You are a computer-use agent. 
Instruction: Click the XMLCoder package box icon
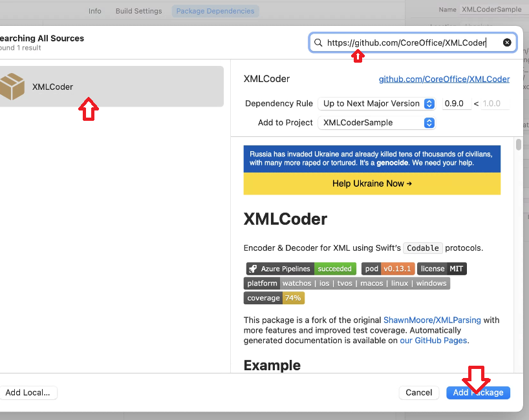pyautogui.click(x=12, y=87)
